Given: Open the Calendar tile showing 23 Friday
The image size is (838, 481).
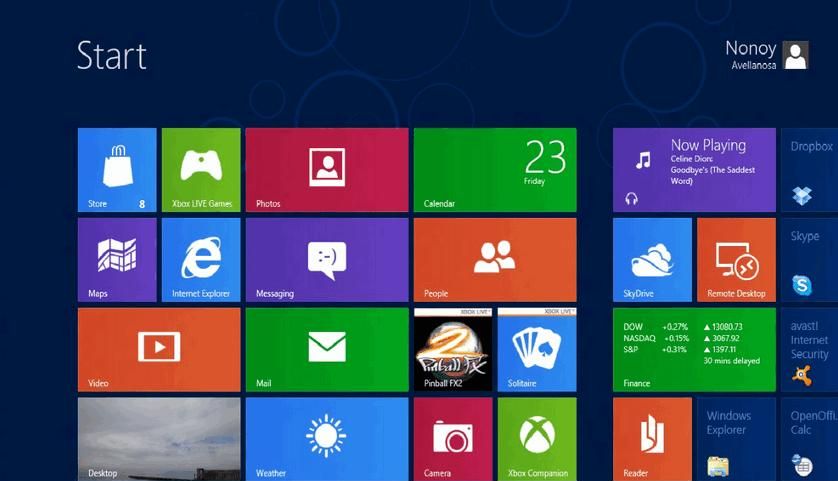Looking at the screenshot, I should (x=495, y=170).
